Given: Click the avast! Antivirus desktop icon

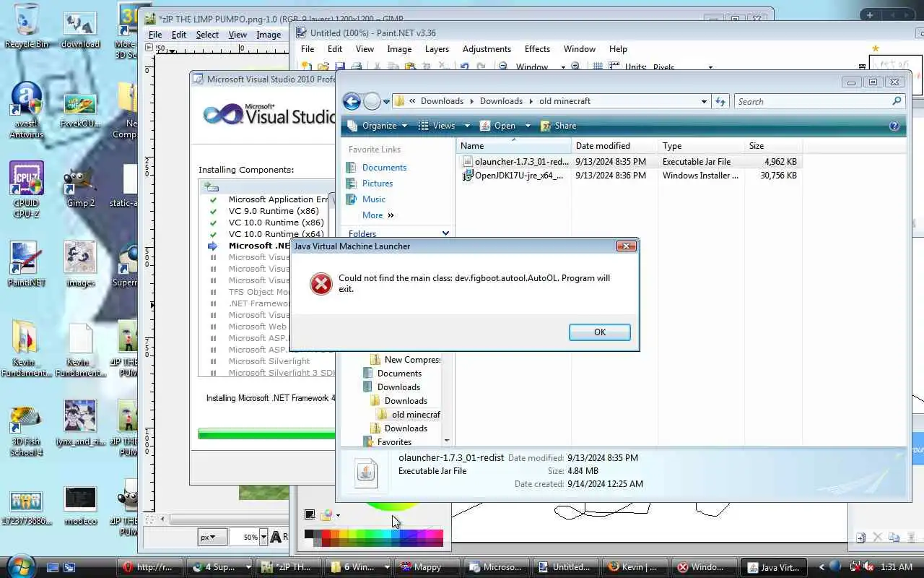Looking at the screenshot, I should (x=27, y=110).
